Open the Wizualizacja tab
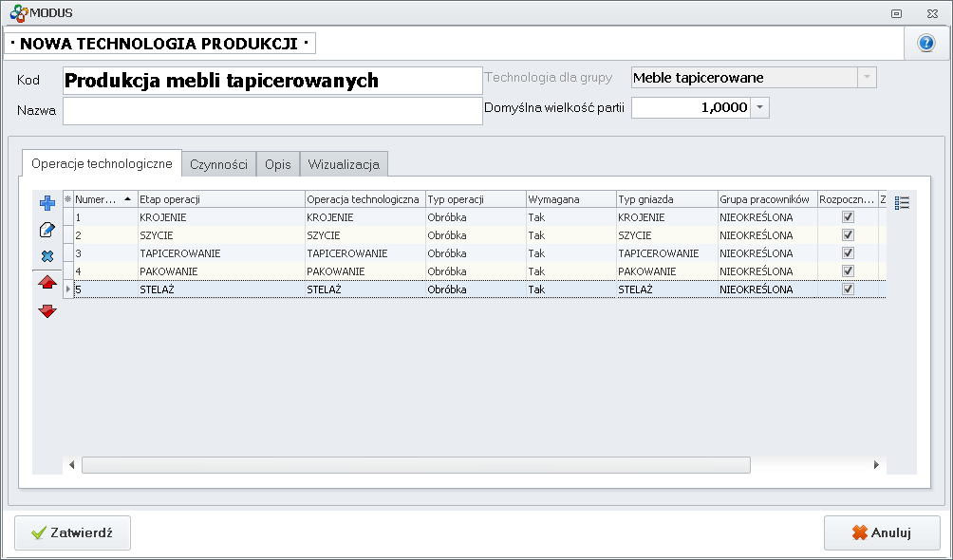This screenshot has height=560, width=953. click(x=344, y=164)
